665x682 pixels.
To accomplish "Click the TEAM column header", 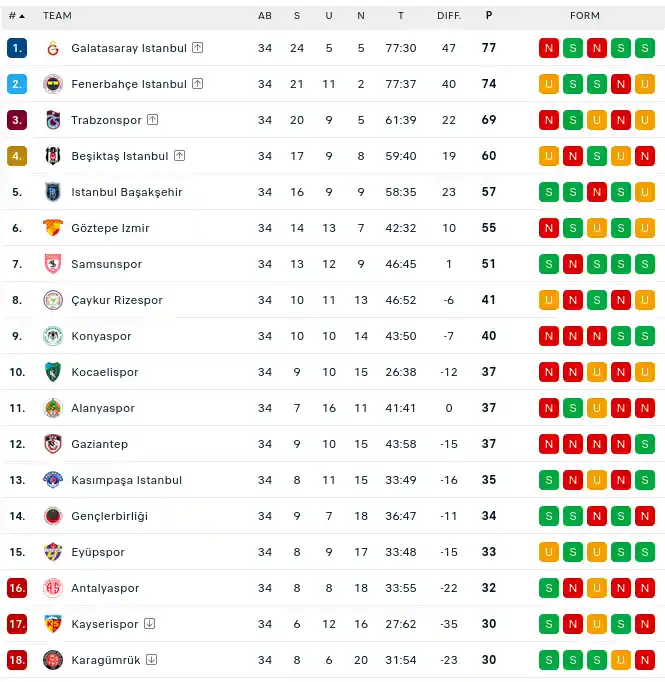I will [57, 16].
